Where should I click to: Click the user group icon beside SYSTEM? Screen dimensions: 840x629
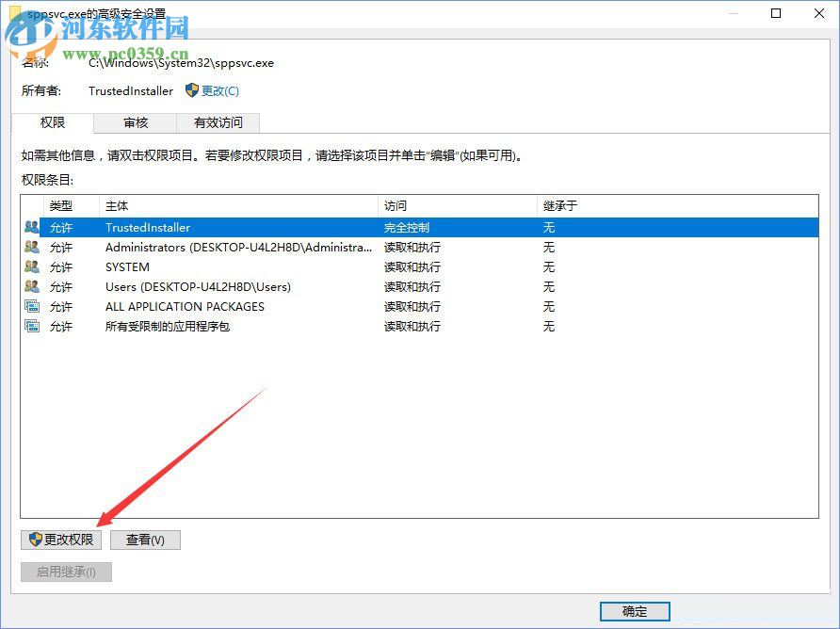[x=31, y=266]
